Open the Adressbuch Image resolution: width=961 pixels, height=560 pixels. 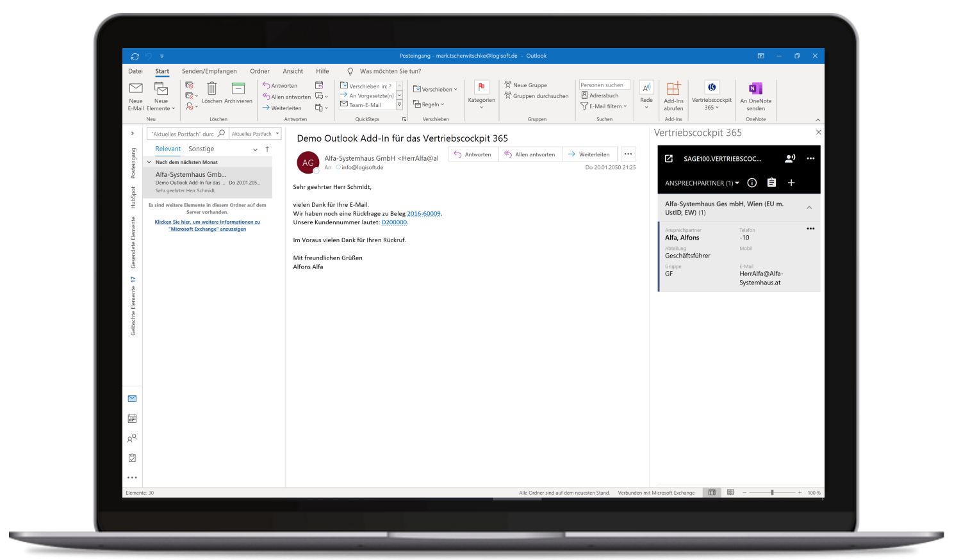[x=600, y=95]
